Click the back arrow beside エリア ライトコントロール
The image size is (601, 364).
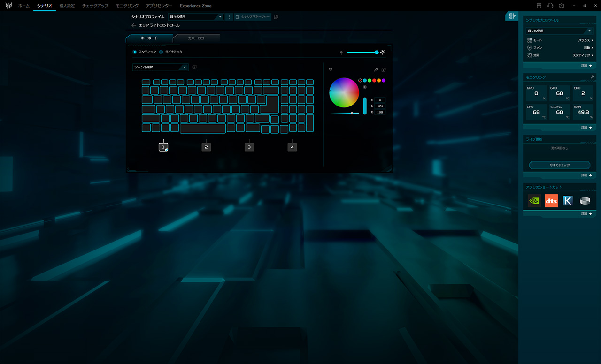click(x=134, y=25)
